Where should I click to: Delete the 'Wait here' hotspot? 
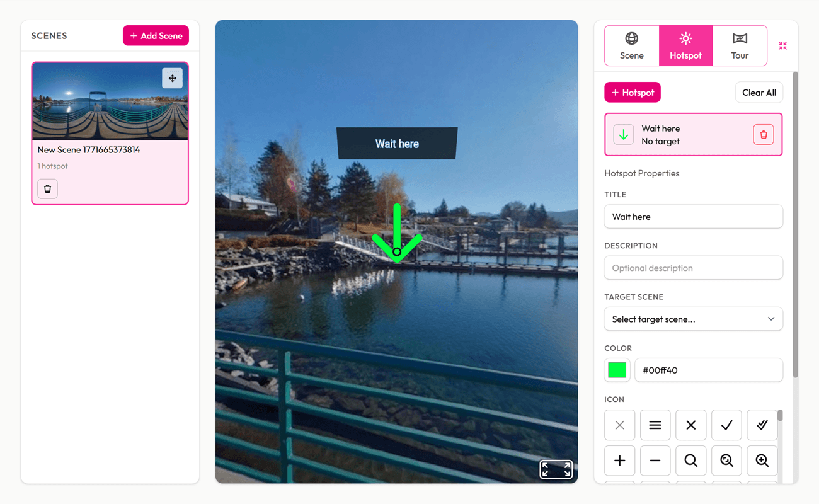[x=763, y=134]
